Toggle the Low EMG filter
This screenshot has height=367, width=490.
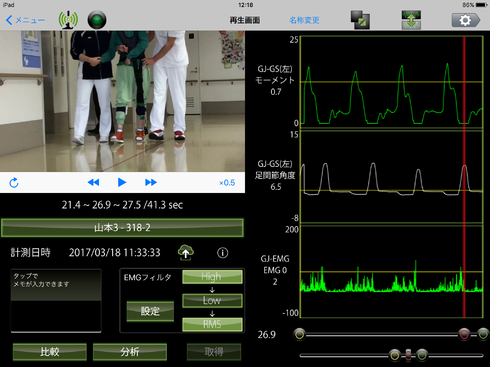coord(212,301)
